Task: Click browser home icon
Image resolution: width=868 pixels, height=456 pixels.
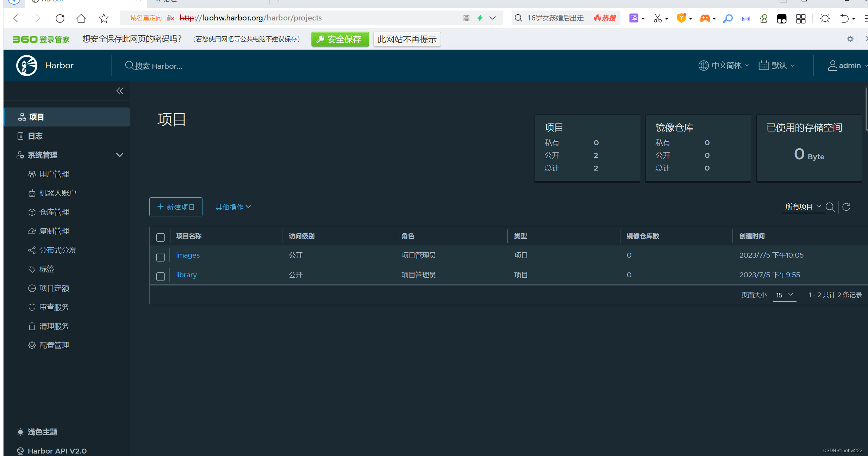Action: click(x=81, y=18)
